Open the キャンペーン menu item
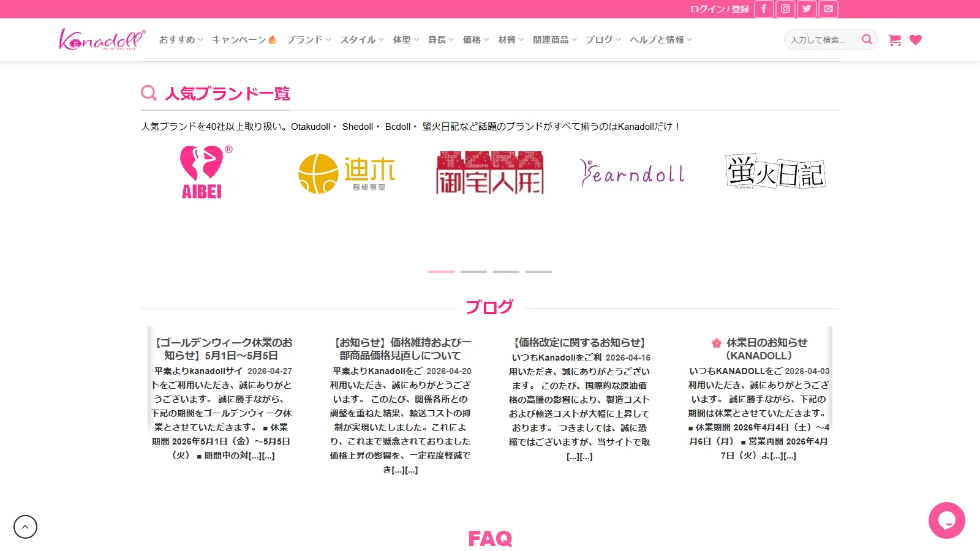 pos(244,40)
